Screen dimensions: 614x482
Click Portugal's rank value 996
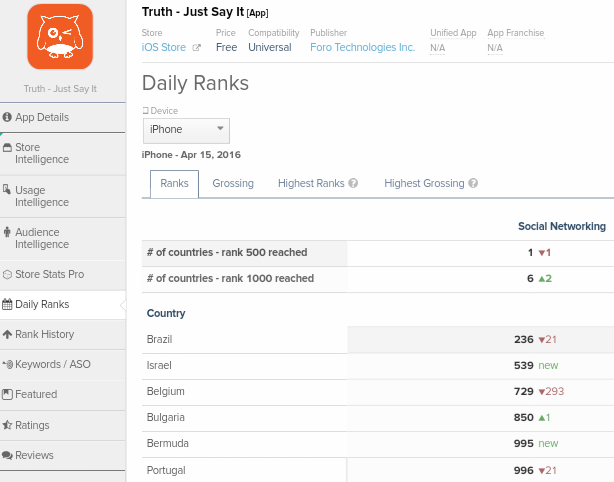524,470
